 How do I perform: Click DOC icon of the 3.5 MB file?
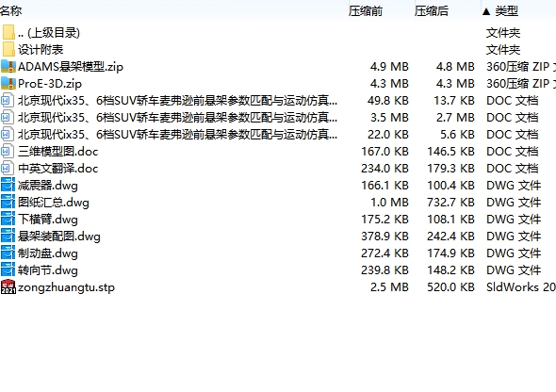coord(8,117)
